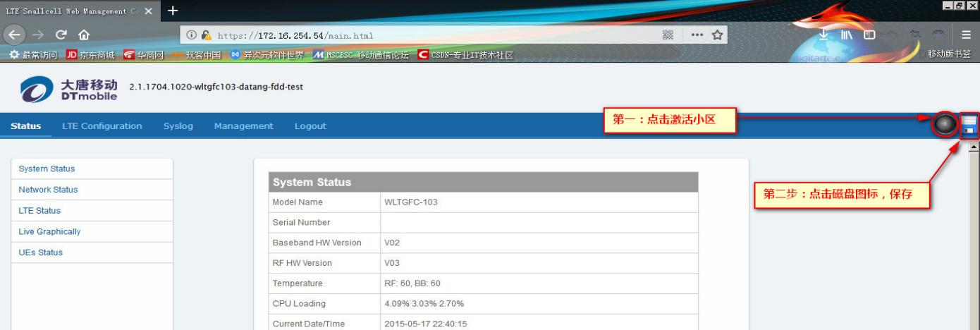Open the QR code icon in address bar
Screen dimensions: 980x330
point(667,35)
